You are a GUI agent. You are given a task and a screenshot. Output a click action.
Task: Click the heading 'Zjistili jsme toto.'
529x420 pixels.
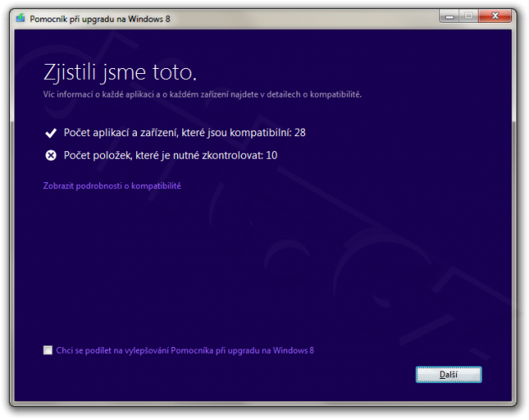(120, 72)
